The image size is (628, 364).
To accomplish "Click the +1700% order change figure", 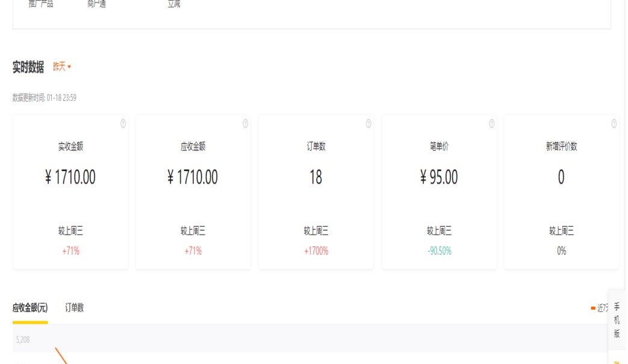I will point(316,251).
